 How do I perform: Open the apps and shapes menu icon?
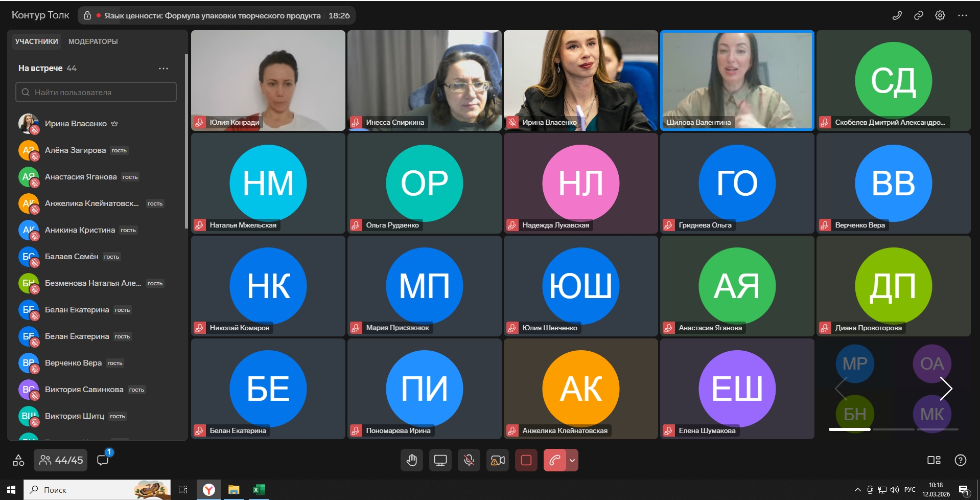pos(18,460)
